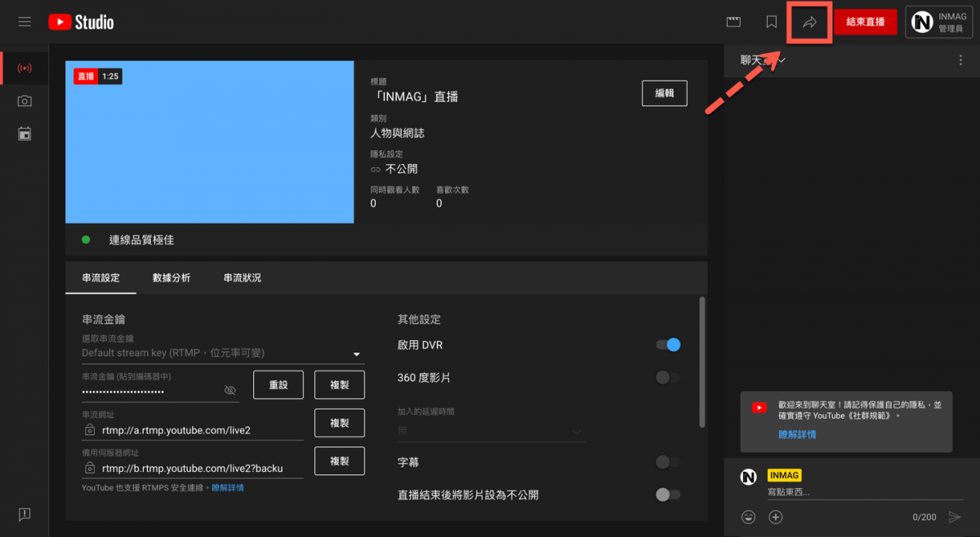Click the bookmark highlight icon
The width and height of the screenshot is (980, 537).
click(771, 22)
